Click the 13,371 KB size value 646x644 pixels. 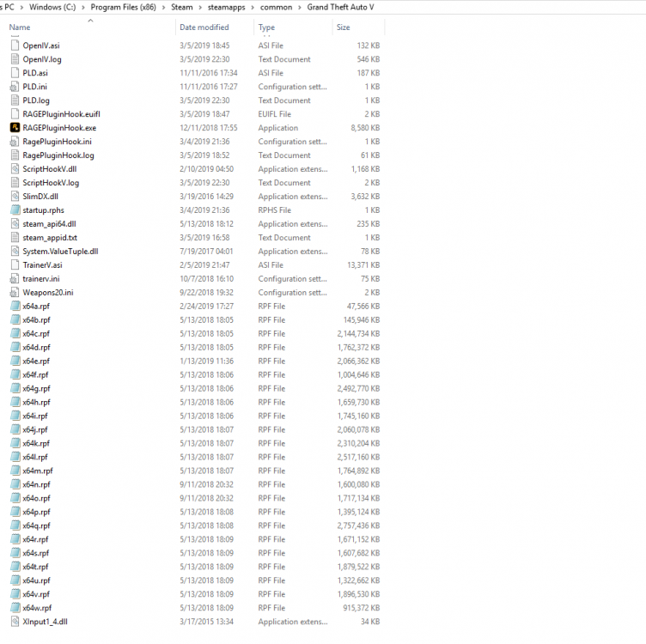pyautogui.click(x=363, y=264)
